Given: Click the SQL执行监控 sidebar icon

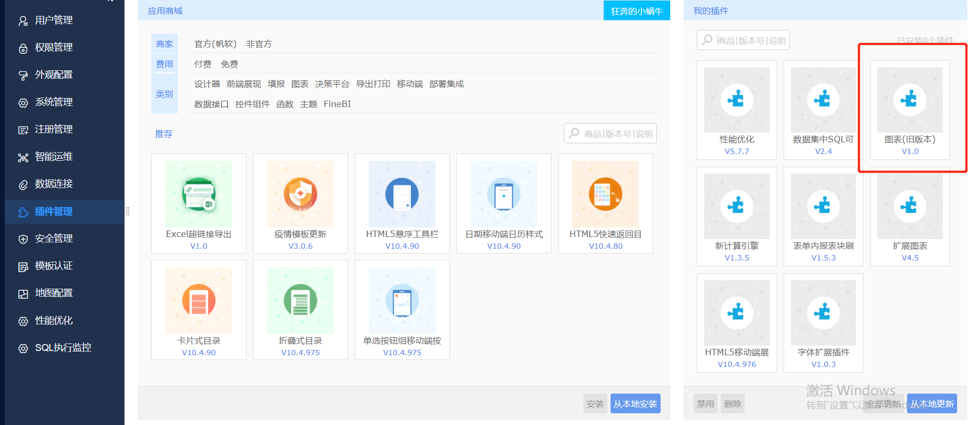Looking at the screenshot, I should click(x=23, y=348).
